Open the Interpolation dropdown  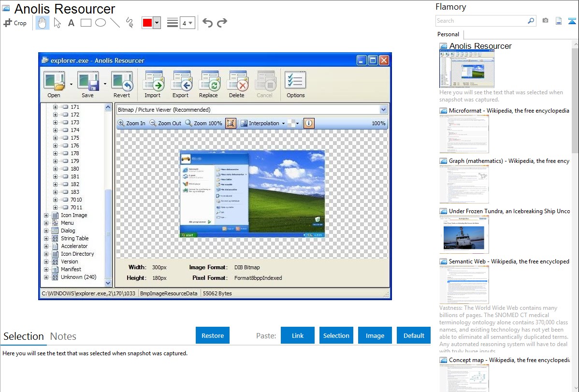(x=263, y=123)
